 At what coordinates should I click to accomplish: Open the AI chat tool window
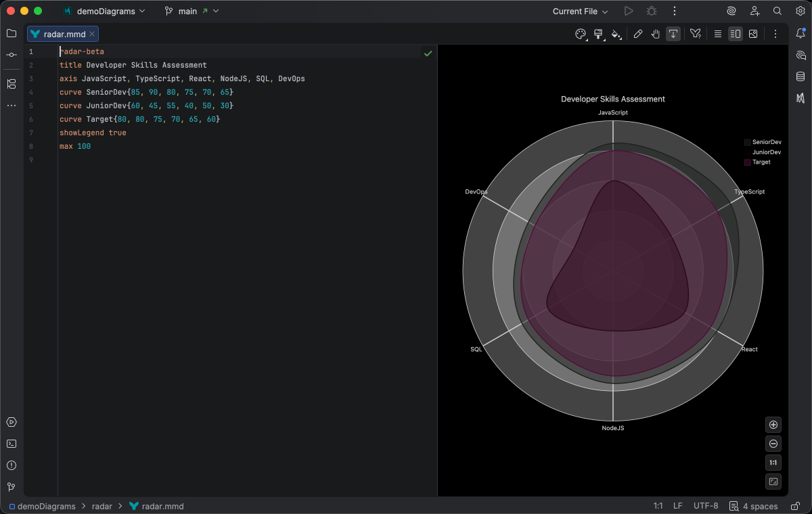click(800, 55)
